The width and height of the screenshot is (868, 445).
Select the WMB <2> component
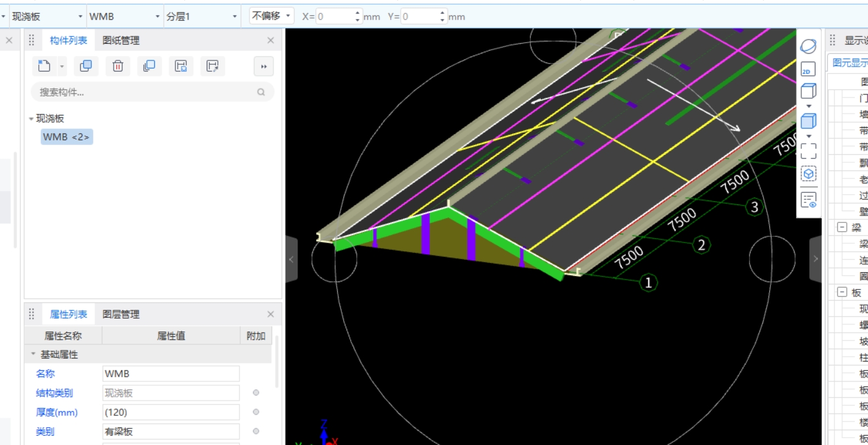coord(67,137)
